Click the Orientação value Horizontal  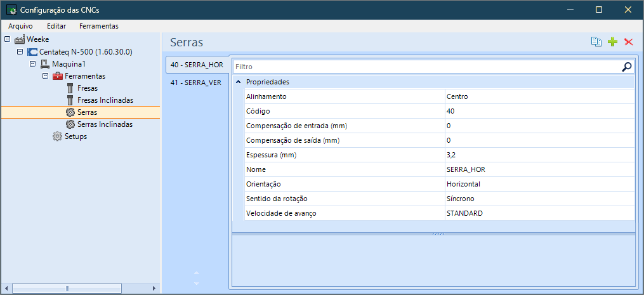click(539, 184)
